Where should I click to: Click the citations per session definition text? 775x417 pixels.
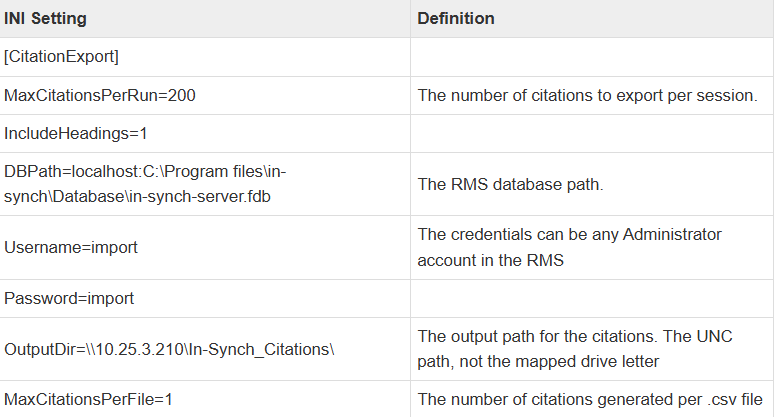coord(587,95)
